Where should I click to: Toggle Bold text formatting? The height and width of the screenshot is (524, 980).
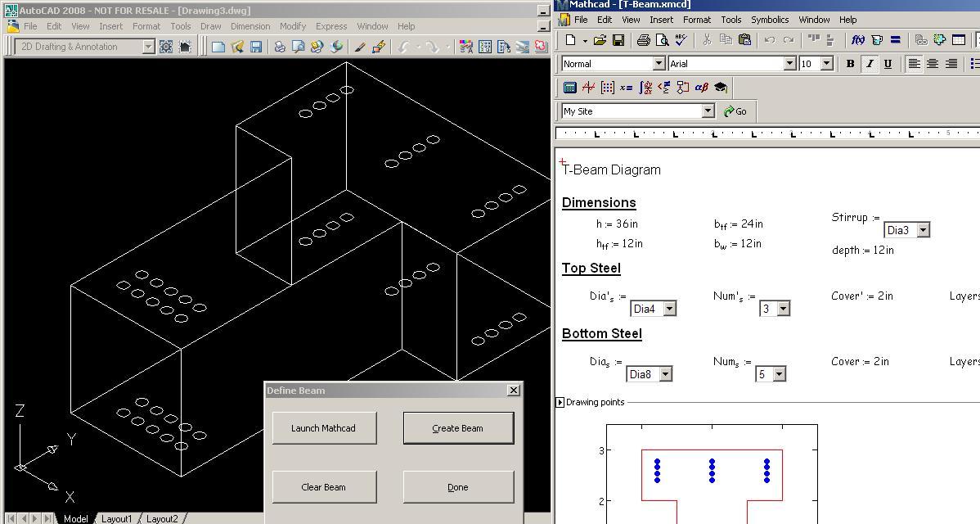point(850,63)
